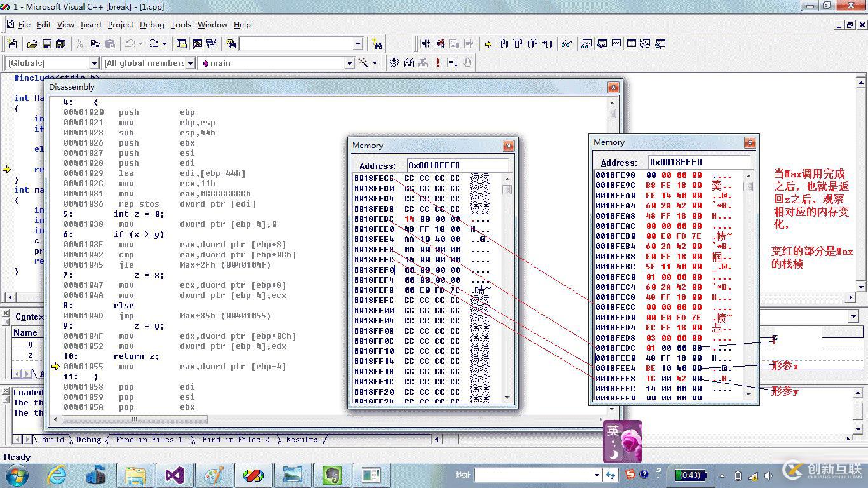The width and height of the screenshot is (868, 488).
Task: Click the red exclamation Execute Program icon
Action: (438, 63)
